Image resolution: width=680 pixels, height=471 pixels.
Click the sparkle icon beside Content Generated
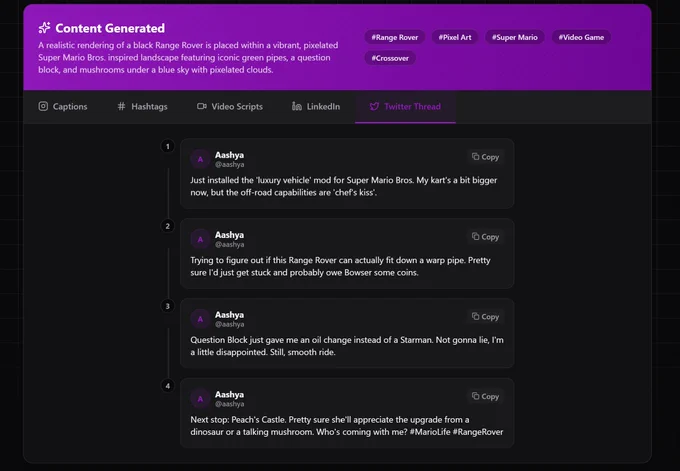point(44,28)
